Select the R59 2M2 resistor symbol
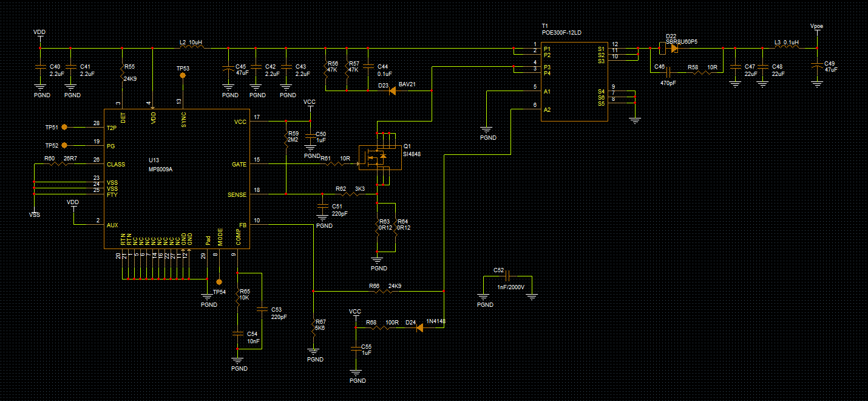 click(x=285, y=140)
